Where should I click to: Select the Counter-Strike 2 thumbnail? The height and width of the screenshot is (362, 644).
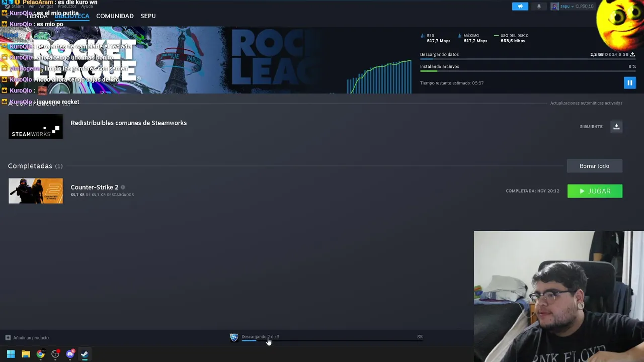coord(36,191)
